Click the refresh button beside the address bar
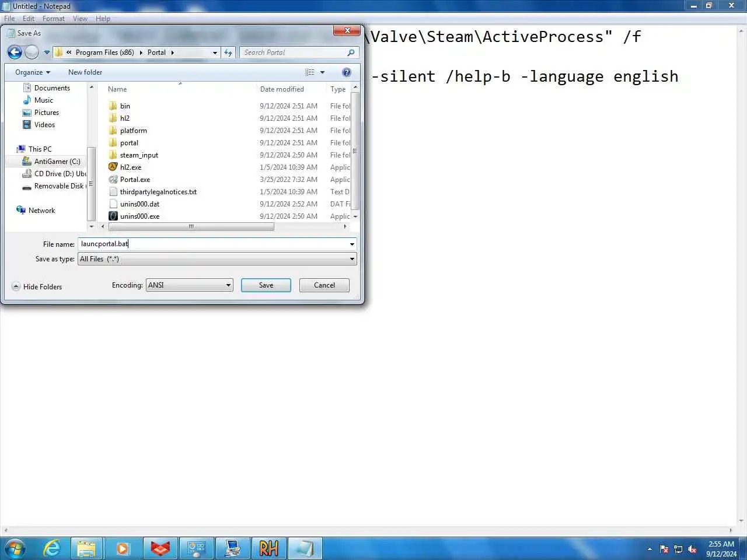The image size is (747, 560). pos(228,52)
